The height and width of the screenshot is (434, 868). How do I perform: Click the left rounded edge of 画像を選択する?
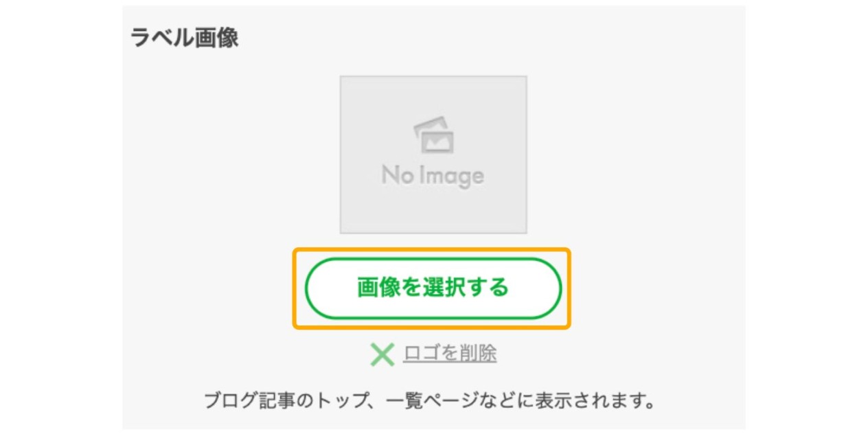[317, 288]
